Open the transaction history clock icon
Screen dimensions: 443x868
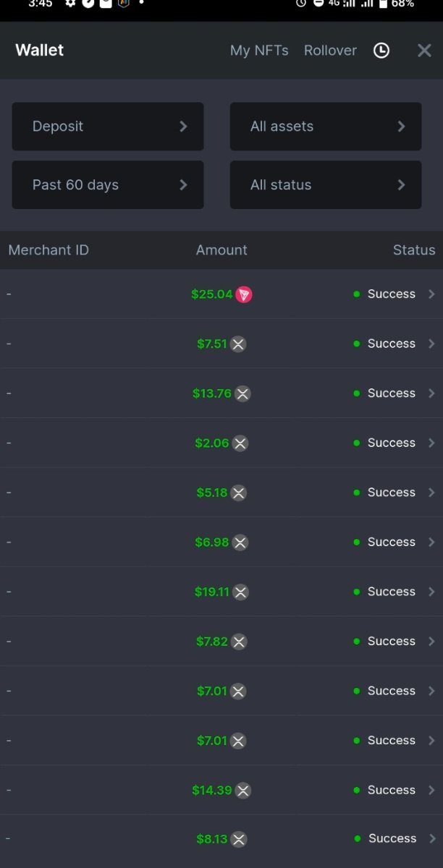pyautogui.click(x=381, y=50)
